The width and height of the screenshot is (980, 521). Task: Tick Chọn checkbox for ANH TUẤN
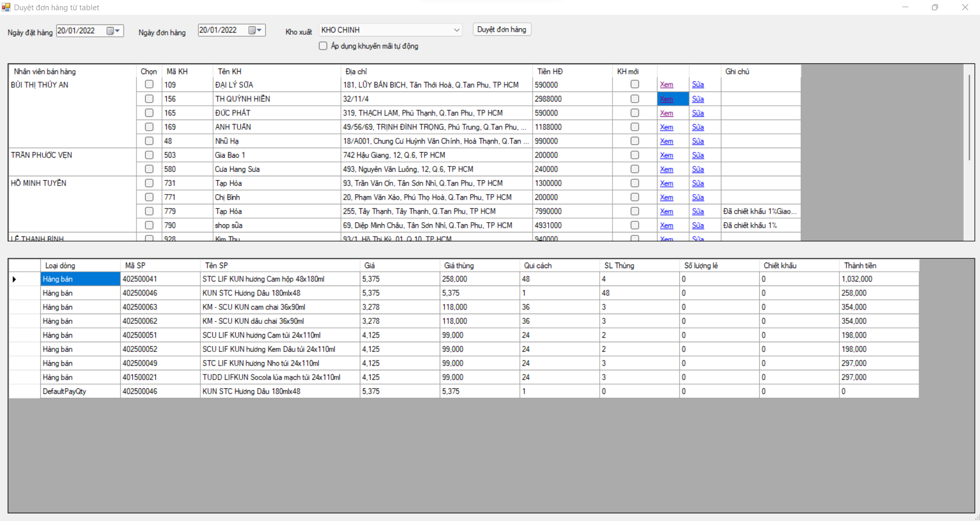149,127
